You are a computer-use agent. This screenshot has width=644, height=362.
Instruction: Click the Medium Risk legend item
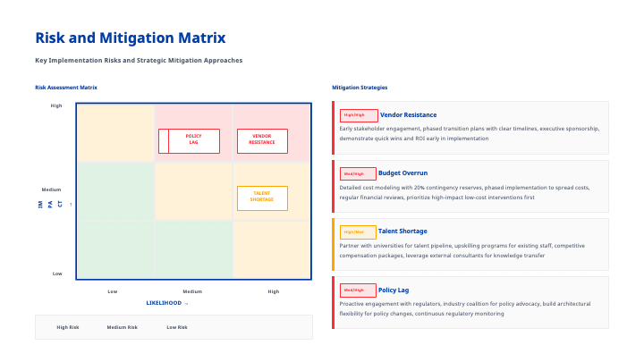coord(123,327)
